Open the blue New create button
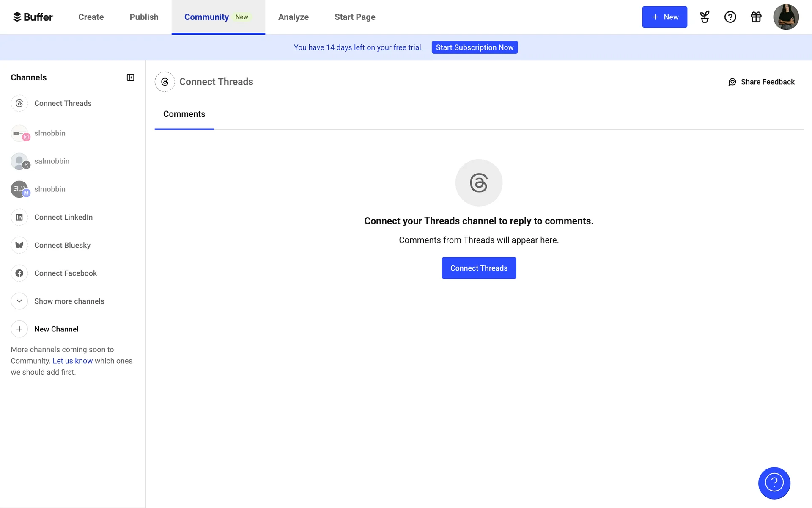Viewport: 812px width, 508px height. pyautogui.click(x=664, y=17)
